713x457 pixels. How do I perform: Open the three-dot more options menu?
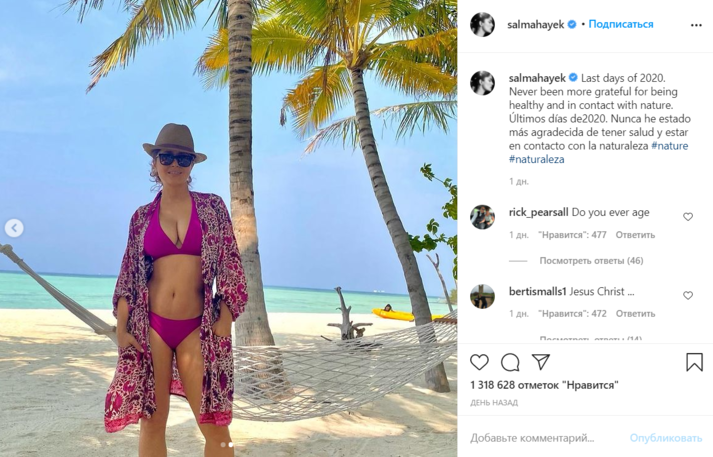pyautogui.click(x=696, y=25)
